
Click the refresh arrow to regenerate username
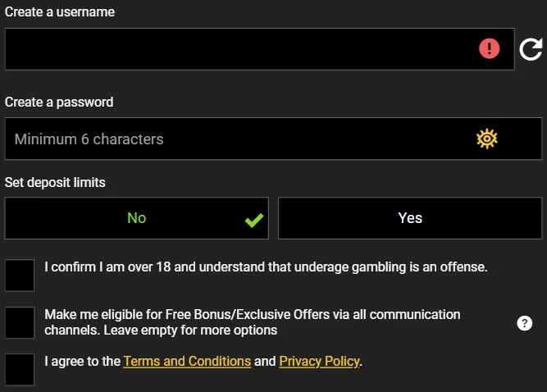point(531,50)
